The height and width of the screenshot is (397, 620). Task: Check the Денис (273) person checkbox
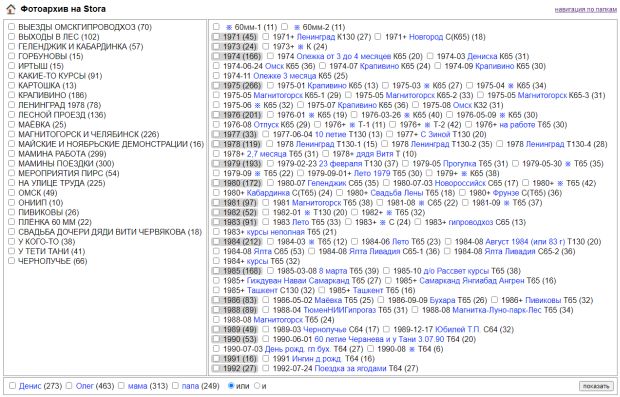pyautogui.click(x=12, y=386)
